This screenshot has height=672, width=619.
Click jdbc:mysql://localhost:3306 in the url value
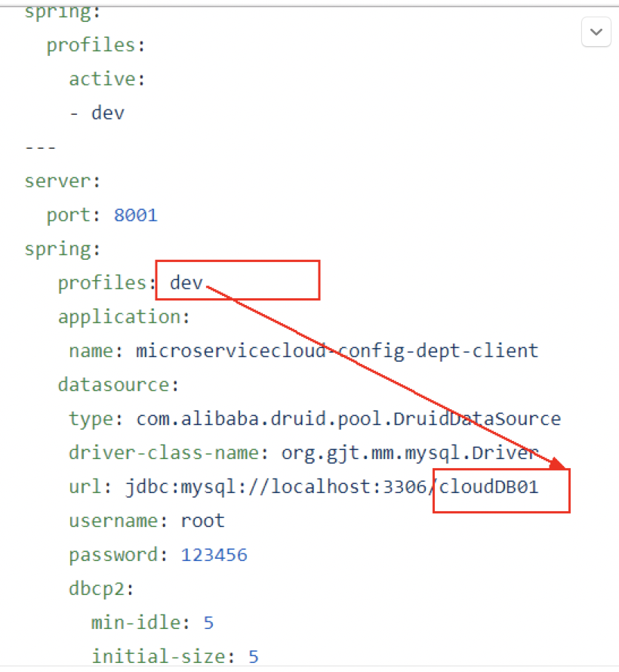tap(276, 487)
